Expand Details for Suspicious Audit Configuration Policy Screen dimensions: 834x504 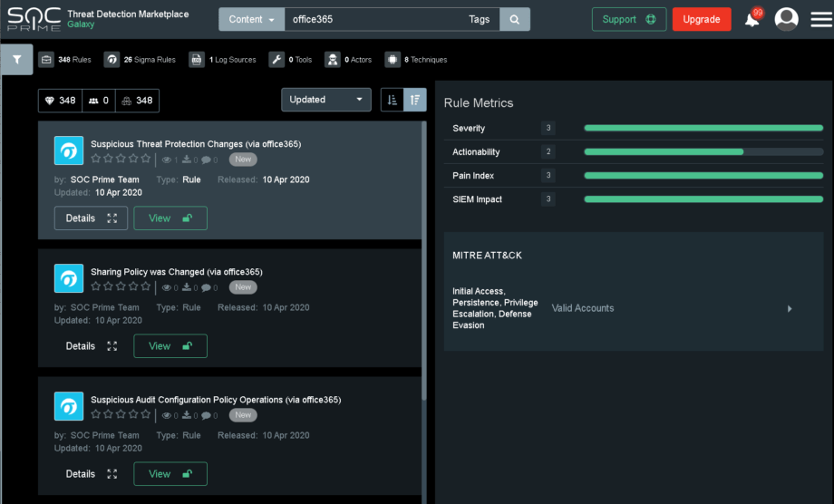pyautogui.click(x=91, y=474)
